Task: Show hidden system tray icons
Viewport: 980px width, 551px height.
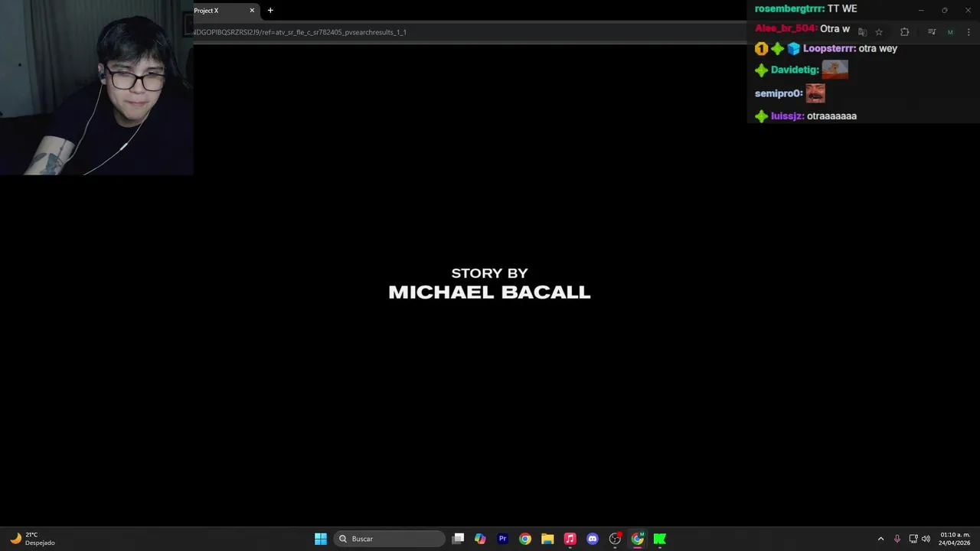Action: (880, 539)
